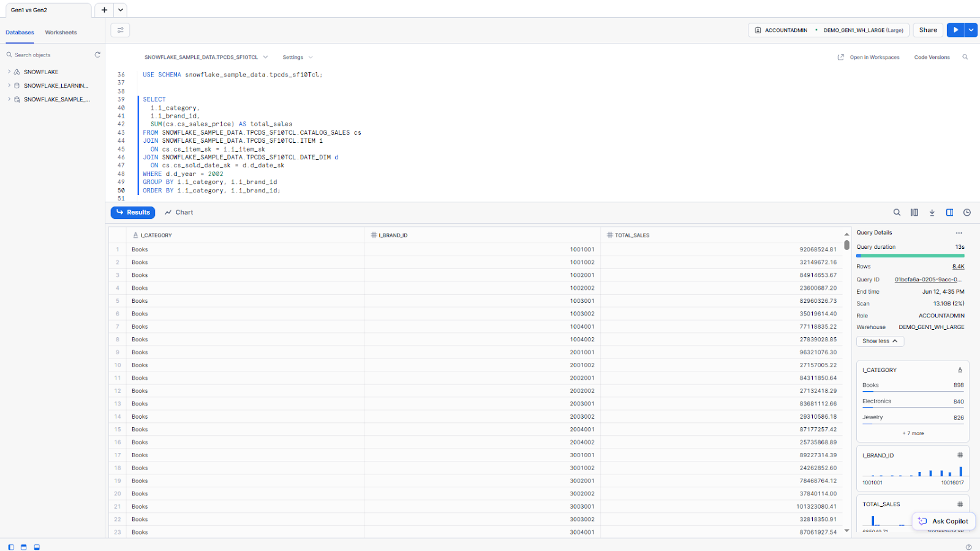Download the query results
This screenshot has height=551, width=980.
(x=932, y=213)
